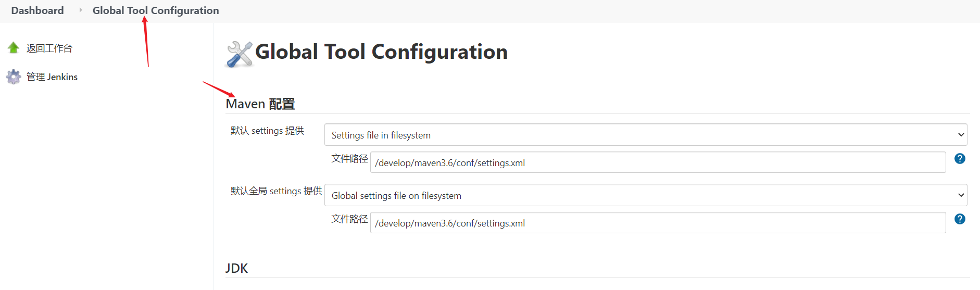The height and width of the screenshot is (290, 980).
Task: Click the Global Tool Configuration breadcrumb
Action: coord(156,10)
